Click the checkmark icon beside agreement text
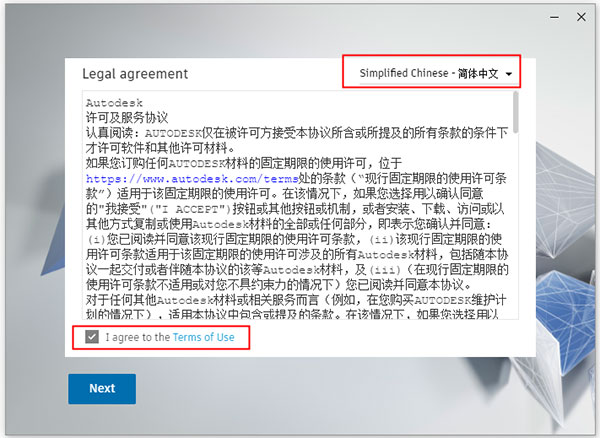600x438 pixels. point(92,337)
